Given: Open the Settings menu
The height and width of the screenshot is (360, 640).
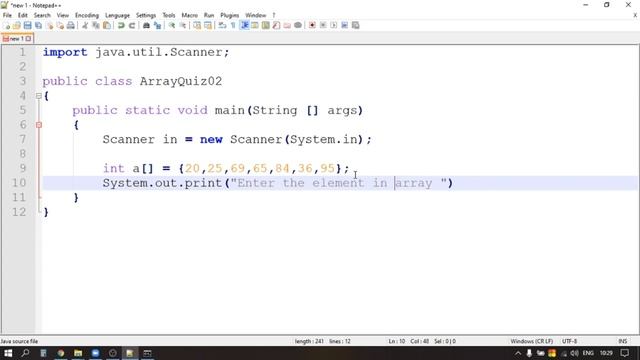Looking at the screenshot, I should (x=146, y=15).
